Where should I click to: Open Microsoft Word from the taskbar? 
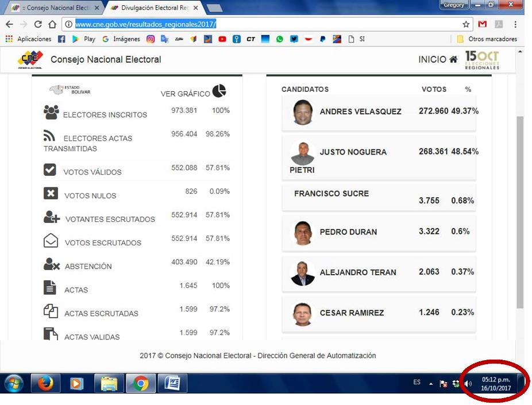[x=172, y=383]
